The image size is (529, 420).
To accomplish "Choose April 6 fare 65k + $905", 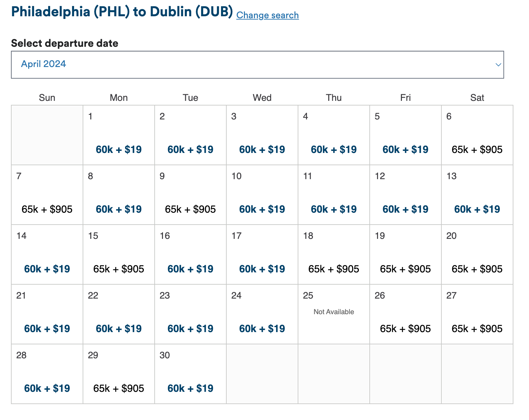I will pyautogui.click(x=477, y=150).
